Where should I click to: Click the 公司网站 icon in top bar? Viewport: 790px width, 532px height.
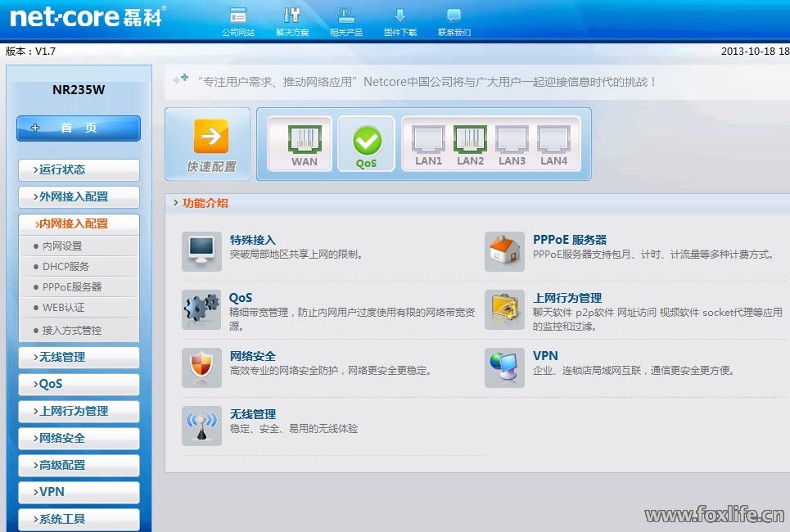coord(238,16)
